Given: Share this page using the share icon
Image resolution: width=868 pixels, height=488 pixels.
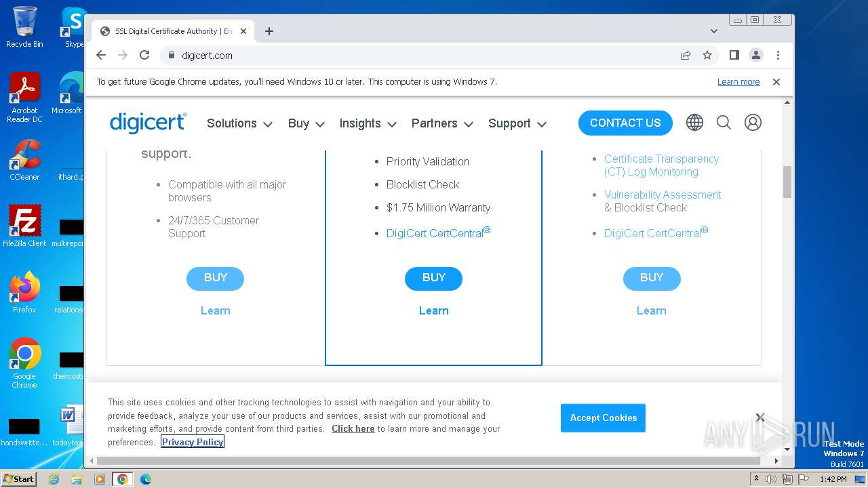Looking at the screenshot, I should (x=686, y=55).
